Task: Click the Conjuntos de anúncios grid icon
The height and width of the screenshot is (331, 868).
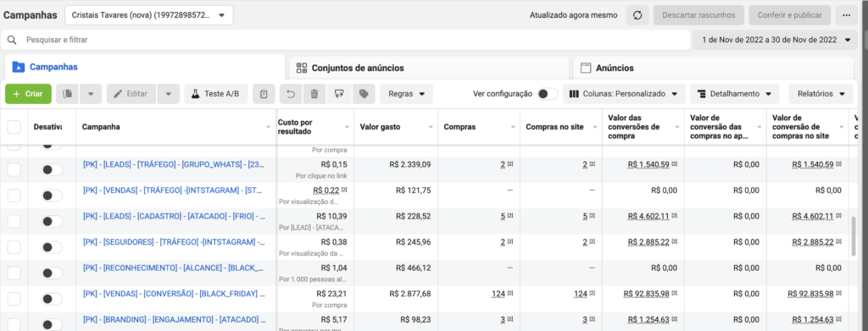Action: (302, 68)
